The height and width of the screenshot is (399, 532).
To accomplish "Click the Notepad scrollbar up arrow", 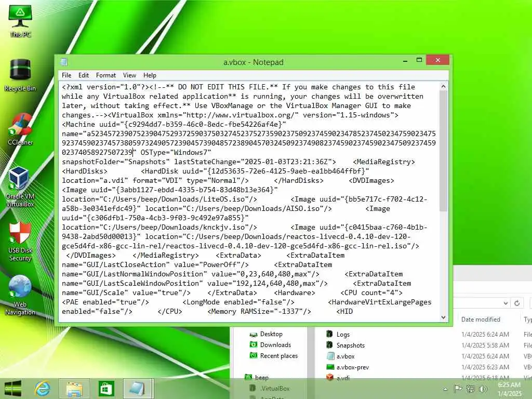I will click(x=443, y=86).
